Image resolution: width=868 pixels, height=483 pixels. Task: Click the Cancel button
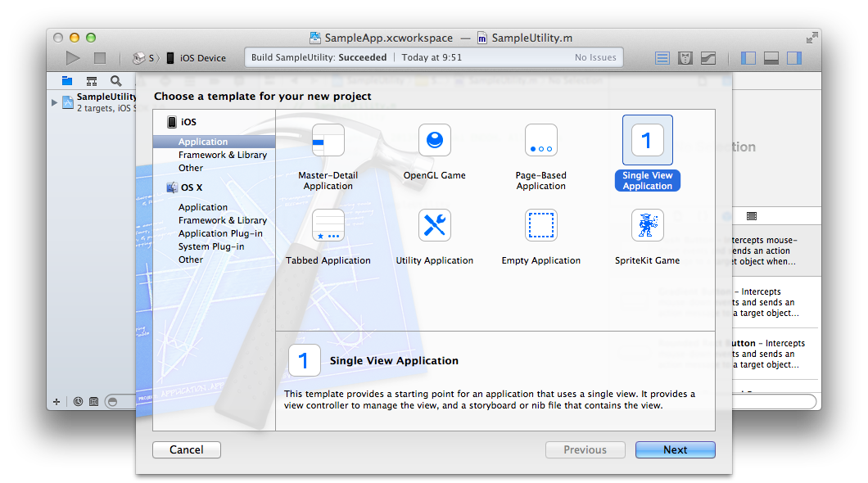tap(187, 449)
